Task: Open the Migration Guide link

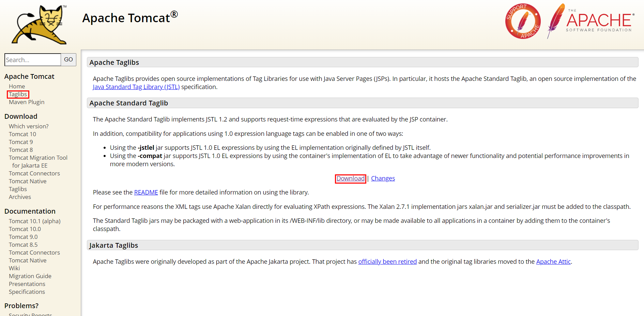Action: [x=30, y=276]
